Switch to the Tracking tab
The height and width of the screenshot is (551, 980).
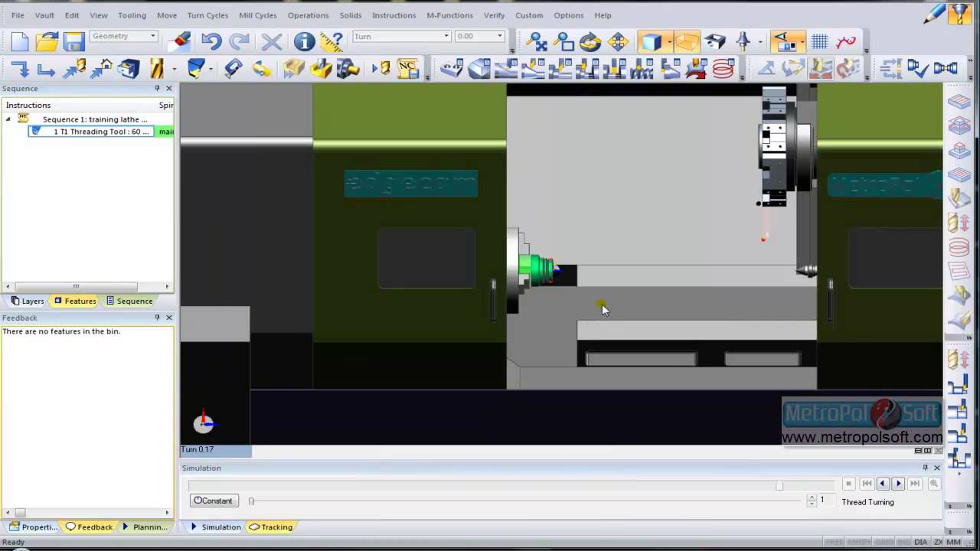pos(271,527)
